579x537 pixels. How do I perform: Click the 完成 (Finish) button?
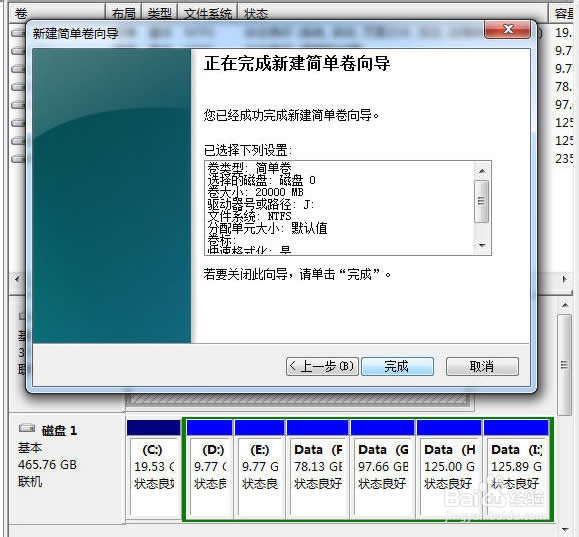(397, 366)
